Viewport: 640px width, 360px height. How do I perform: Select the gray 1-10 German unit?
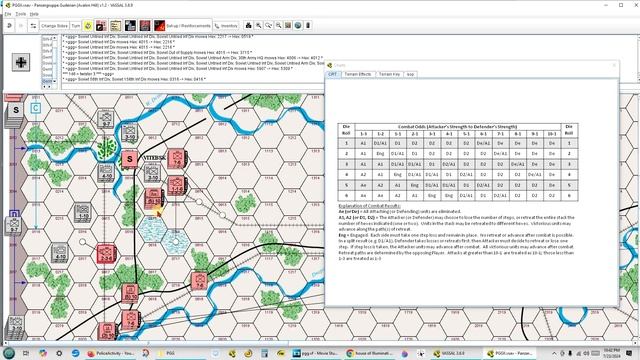point(83,213)
